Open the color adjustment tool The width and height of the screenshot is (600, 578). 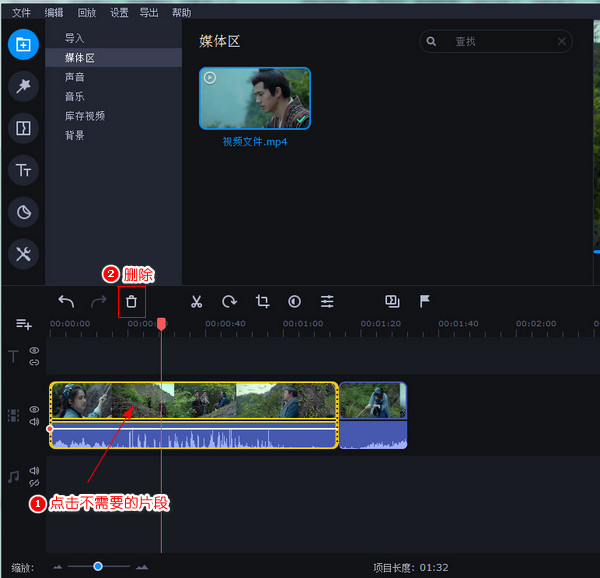pos(295,301)
